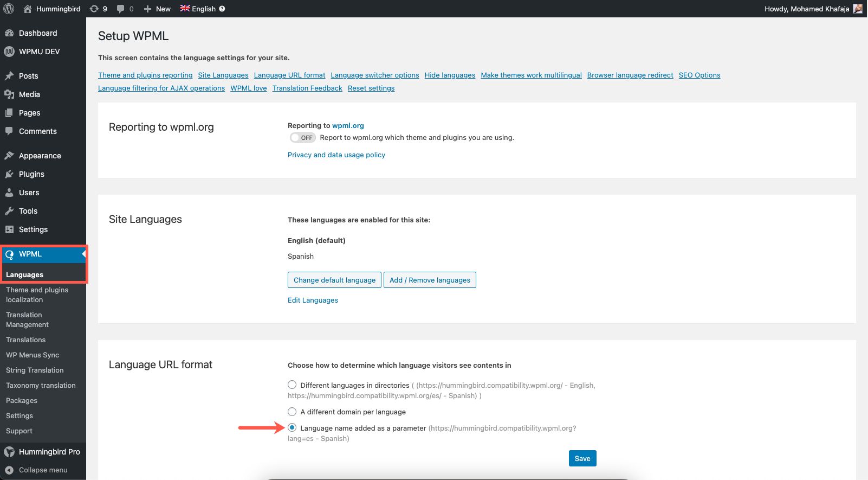Click the Change default language button

334,280
